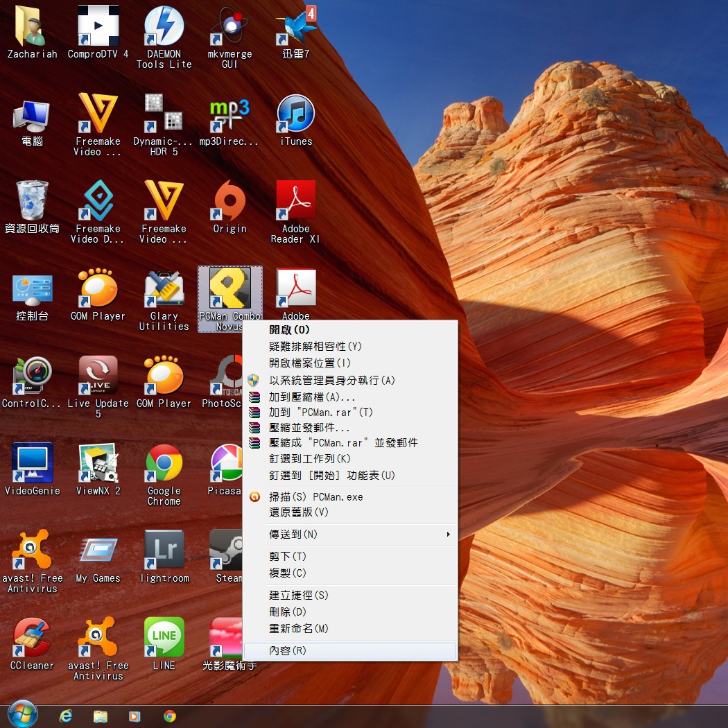Select Dynamic-Photo HDR 5 shortcut

[163, 124]
